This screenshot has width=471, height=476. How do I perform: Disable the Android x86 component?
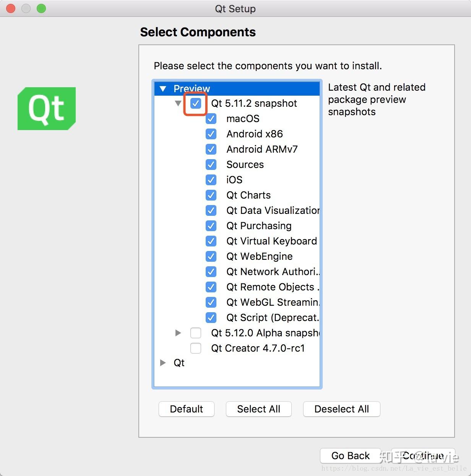pyautogui.click(x=211, y=134)
